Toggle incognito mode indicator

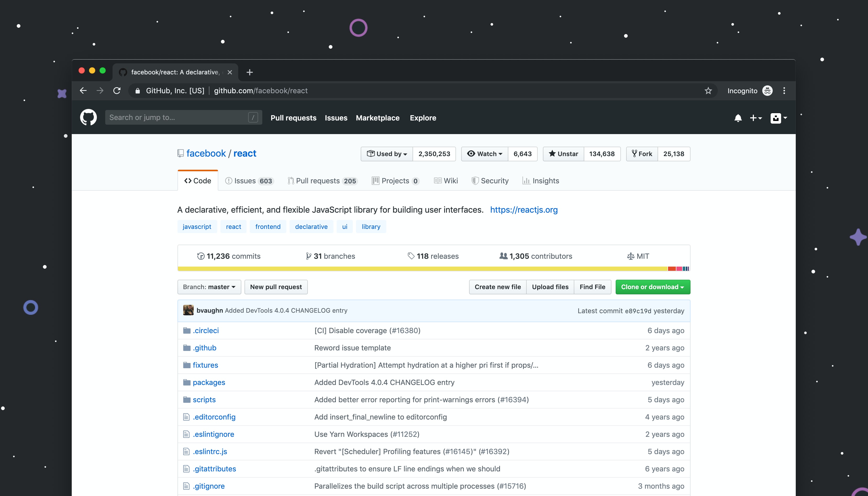769,91
